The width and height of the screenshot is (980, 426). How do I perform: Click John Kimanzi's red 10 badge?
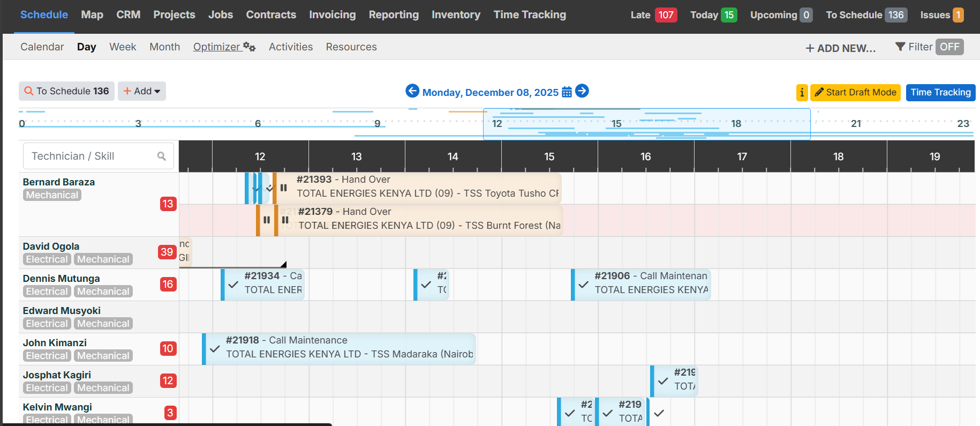[x=168, y=348]
